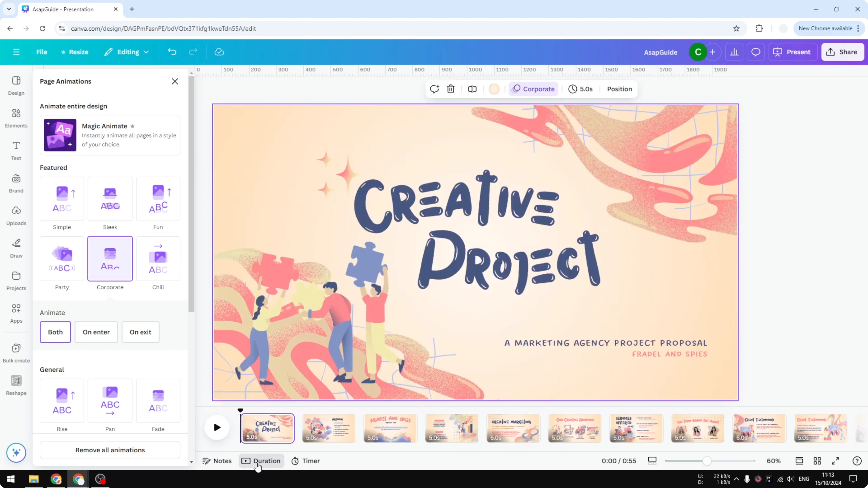Expand the browser tab search chevron

coord(9,9)
